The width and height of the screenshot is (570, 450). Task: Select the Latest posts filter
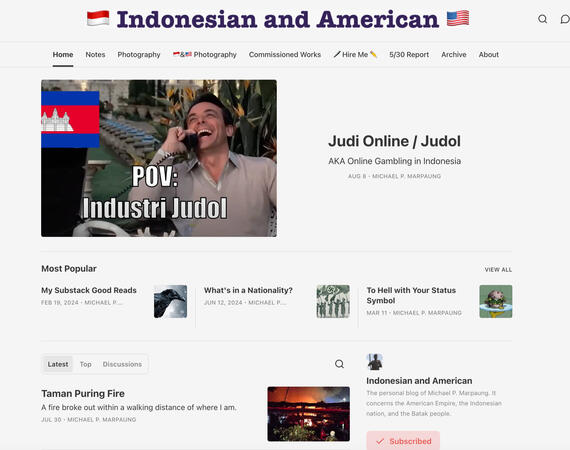[58, 364]
